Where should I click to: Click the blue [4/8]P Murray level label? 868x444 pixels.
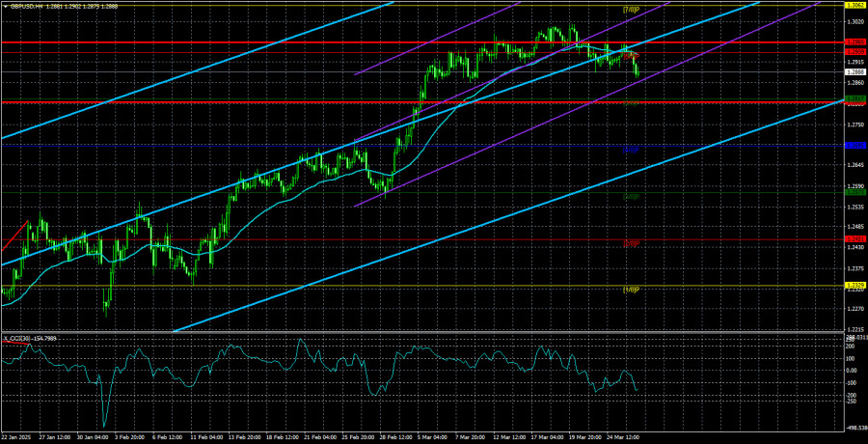(632, 150)
